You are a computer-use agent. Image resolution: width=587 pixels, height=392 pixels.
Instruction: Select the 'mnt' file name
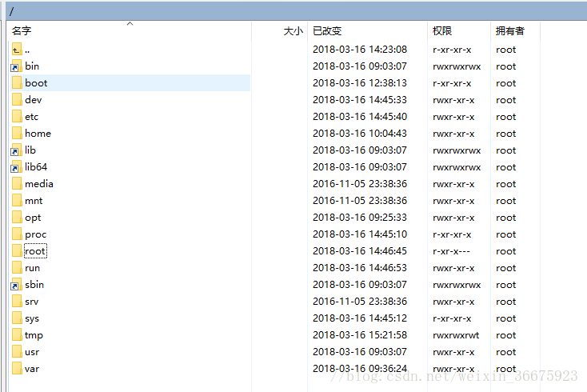coord(34,201)
